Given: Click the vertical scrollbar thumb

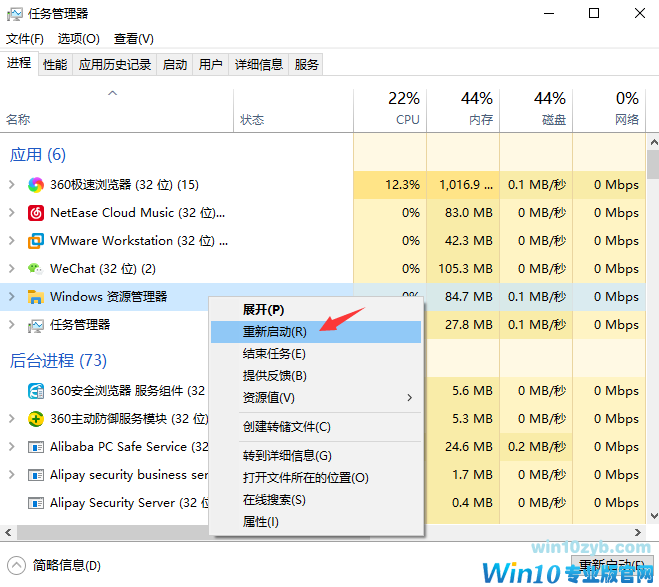Looking at the screenshot, I should (654, 165).
